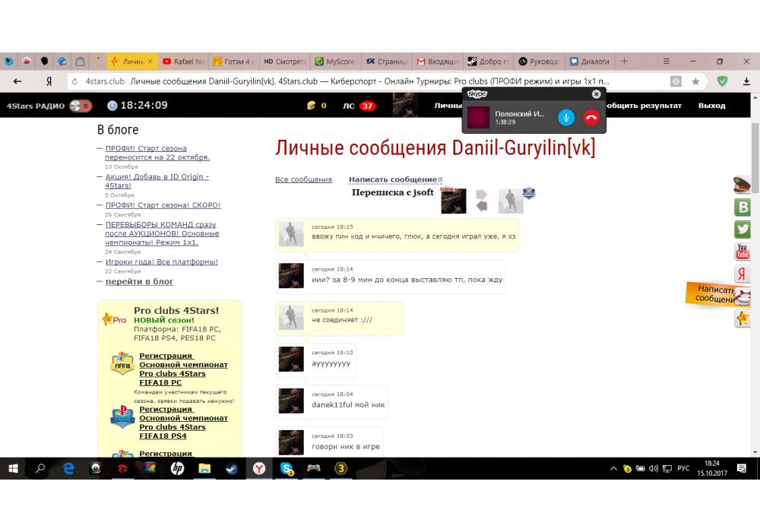760x532 pixels.
Task: Close the Skype call overlay
Action: (x=596, y=93)
